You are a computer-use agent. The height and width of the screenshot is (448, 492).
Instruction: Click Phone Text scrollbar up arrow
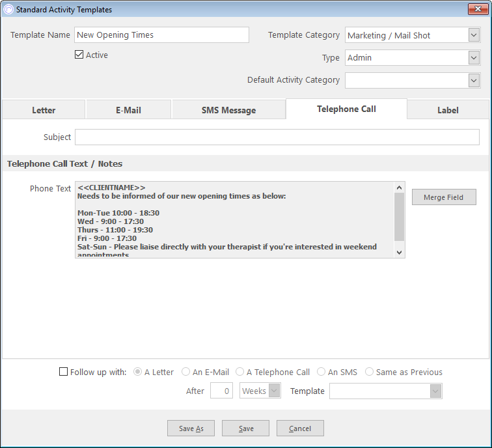[x=399, y=188]
